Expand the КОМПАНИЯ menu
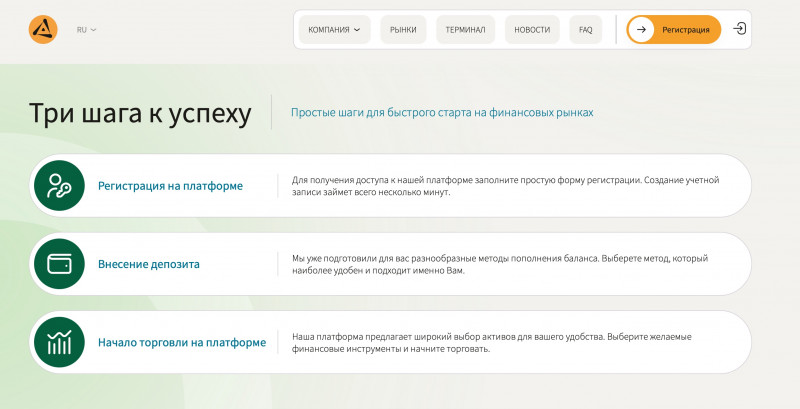Image resolution: width=800 pixels, height=409 pixels. click(x=334, y=30)
